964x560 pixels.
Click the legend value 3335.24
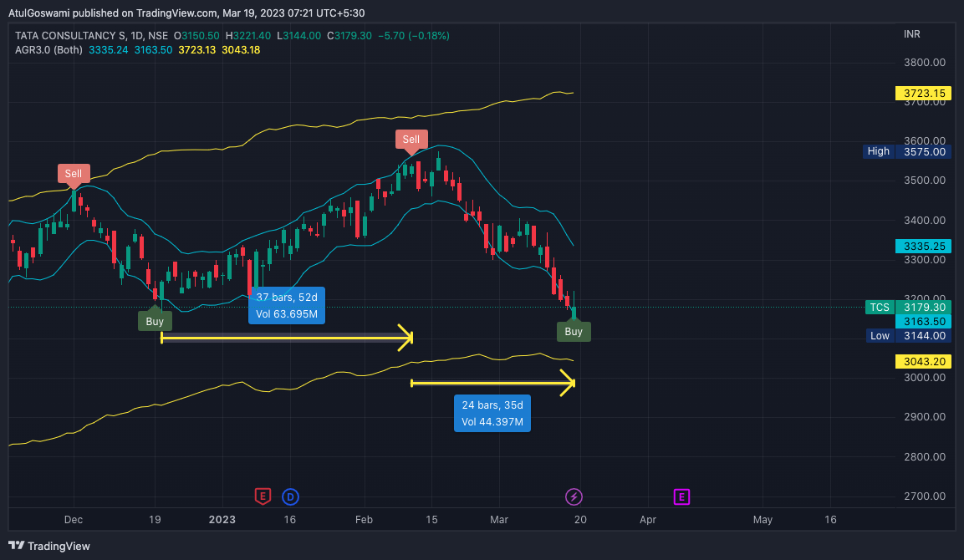click(x=108, y=50)
